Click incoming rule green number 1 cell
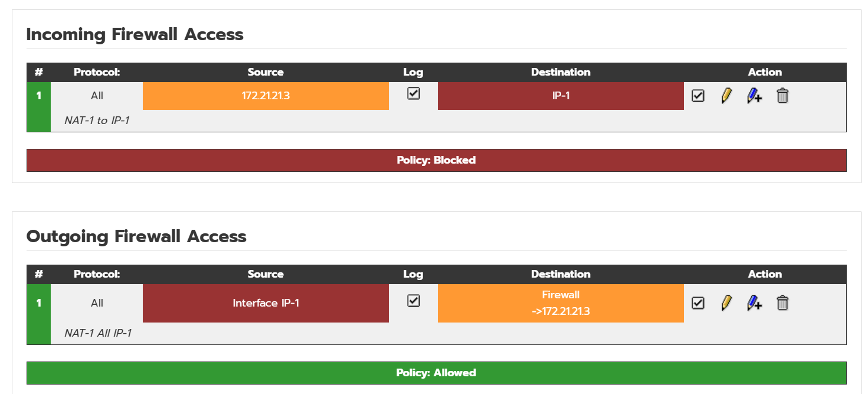Screen dimensions: 868x394 pyautogui.click(x=39, y=107)
